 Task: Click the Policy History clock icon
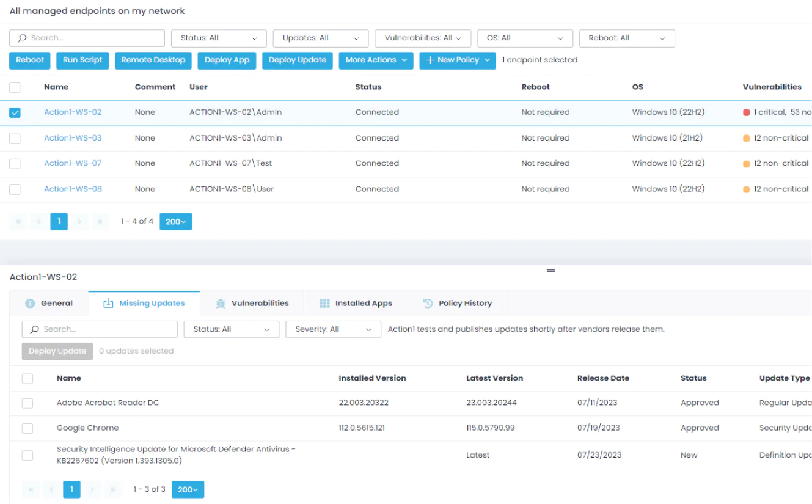click(428, 304)
